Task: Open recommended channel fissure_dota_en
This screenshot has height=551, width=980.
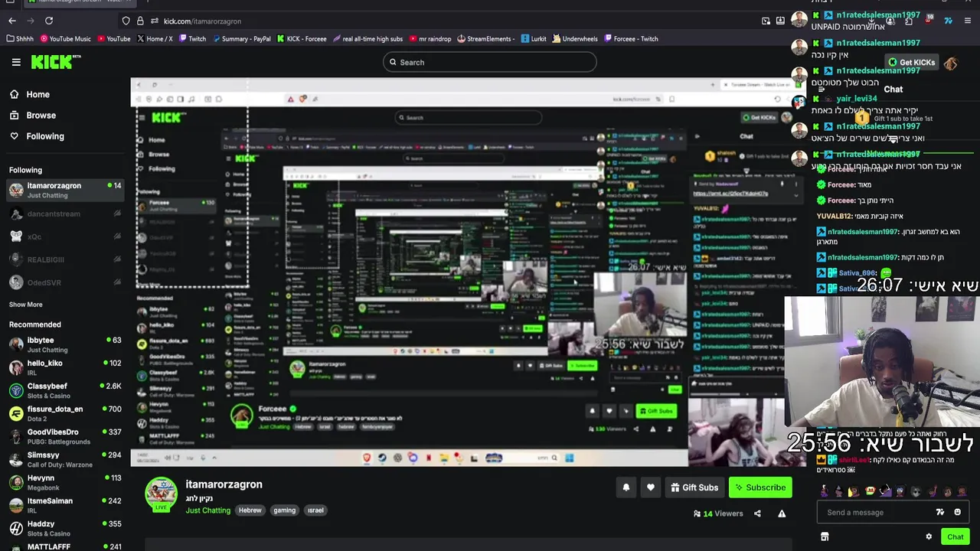Action: [64, 413]
